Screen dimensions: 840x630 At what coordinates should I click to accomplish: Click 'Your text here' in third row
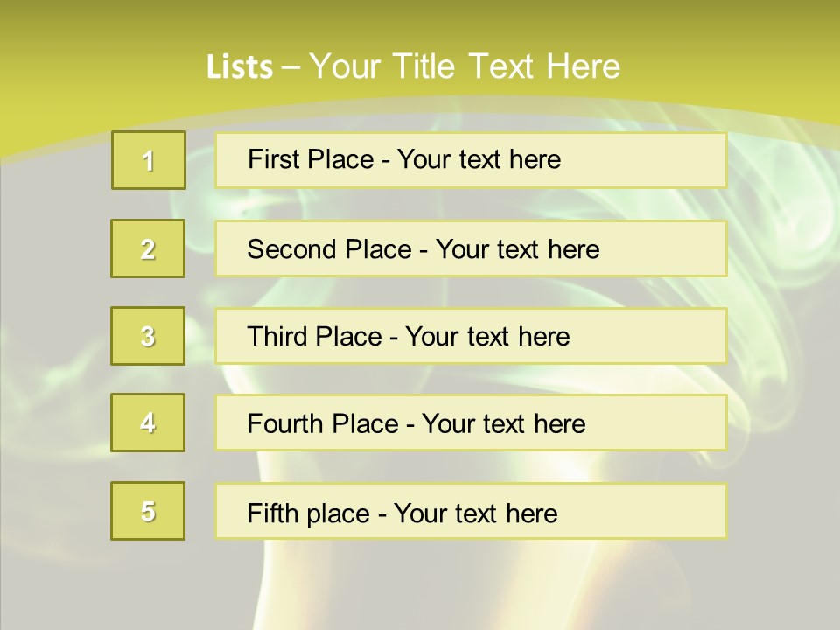pyautogui.click(x=487, y=337)
